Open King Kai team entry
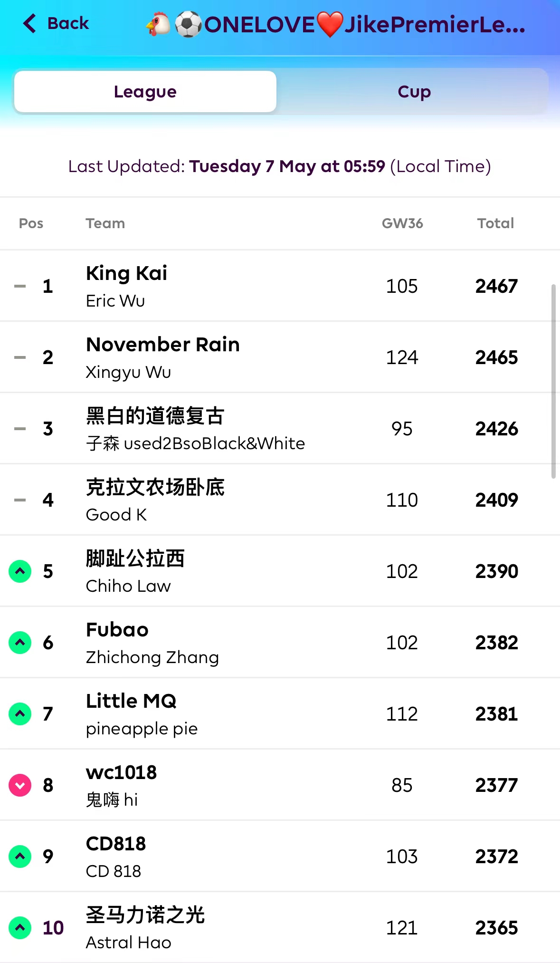Viewport: 560px width, 963px height. click(x=126, y=274)
